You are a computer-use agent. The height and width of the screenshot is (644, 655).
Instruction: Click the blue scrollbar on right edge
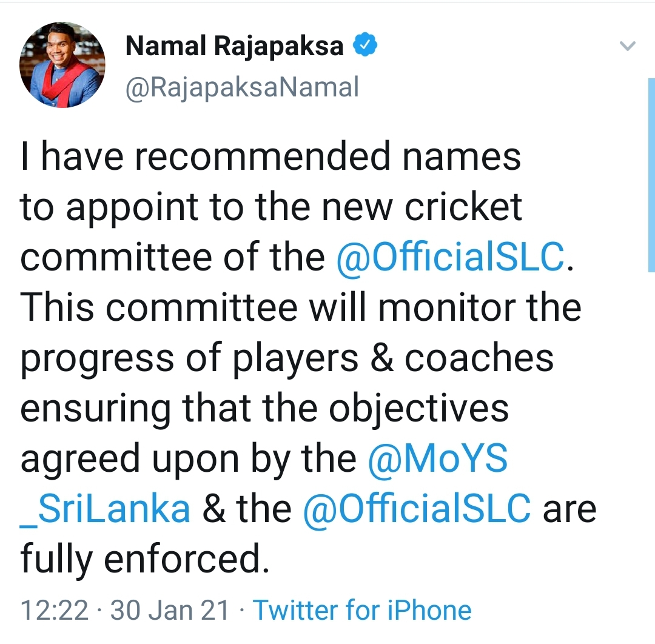tap(651, 175)
